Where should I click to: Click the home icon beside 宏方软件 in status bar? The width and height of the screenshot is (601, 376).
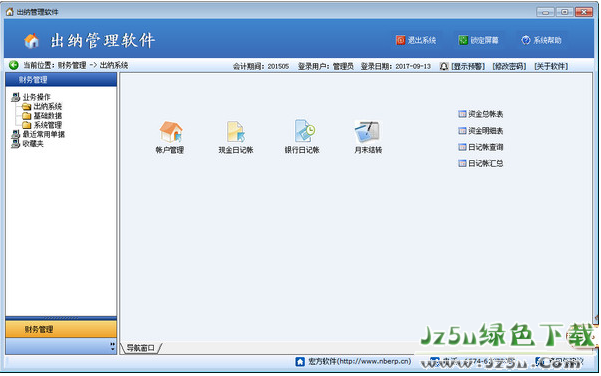[x=300, y=361]
